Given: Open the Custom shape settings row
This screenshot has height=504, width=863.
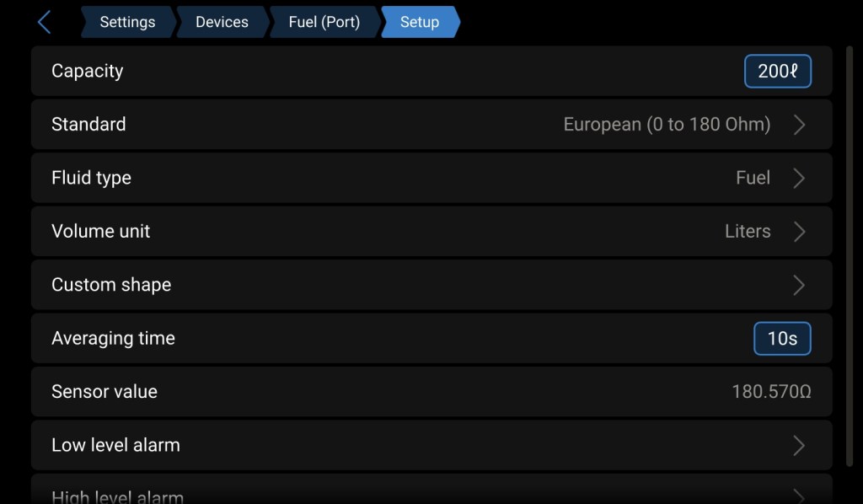Looking at the screenshot, I should click(x=337, y=285).
